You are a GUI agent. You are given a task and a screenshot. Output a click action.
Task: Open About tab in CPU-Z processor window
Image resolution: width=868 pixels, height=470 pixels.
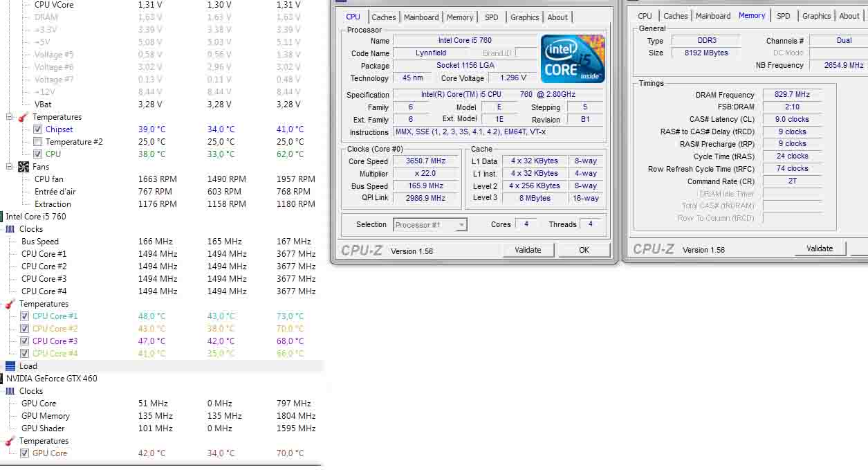557,17
